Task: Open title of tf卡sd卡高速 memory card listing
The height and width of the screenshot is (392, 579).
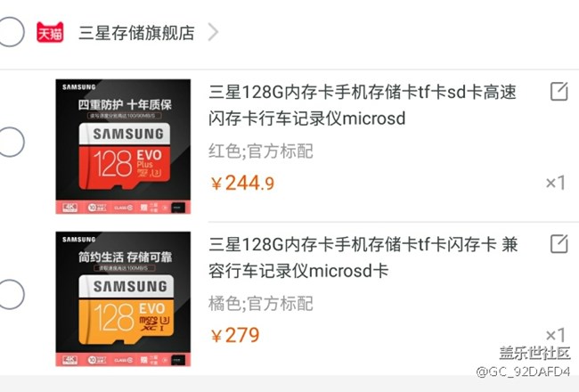Action: pyautogui.click(x=363, y=105)
